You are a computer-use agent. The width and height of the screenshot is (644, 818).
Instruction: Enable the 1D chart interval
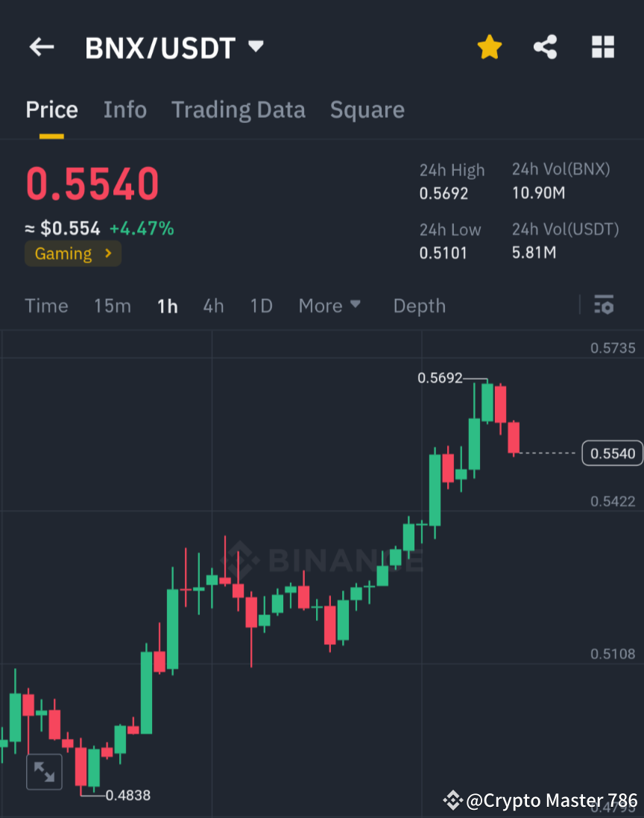click(261, 305)
